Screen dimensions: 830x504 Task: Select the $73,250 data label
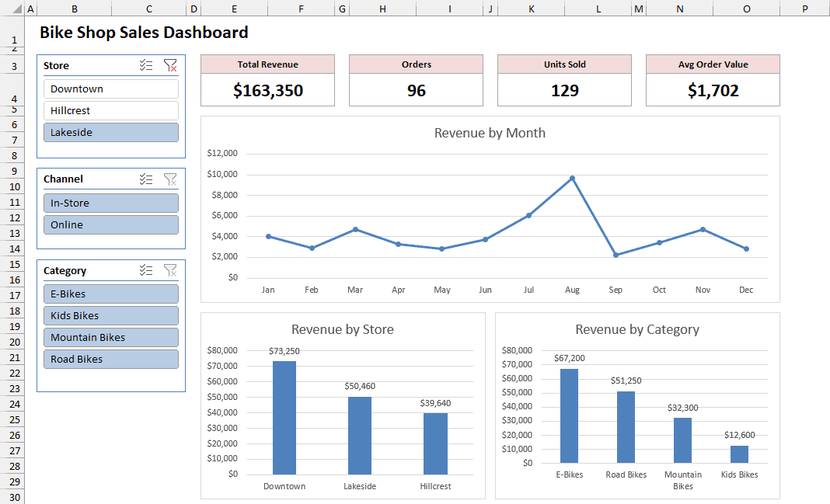(x=284, y=351)
